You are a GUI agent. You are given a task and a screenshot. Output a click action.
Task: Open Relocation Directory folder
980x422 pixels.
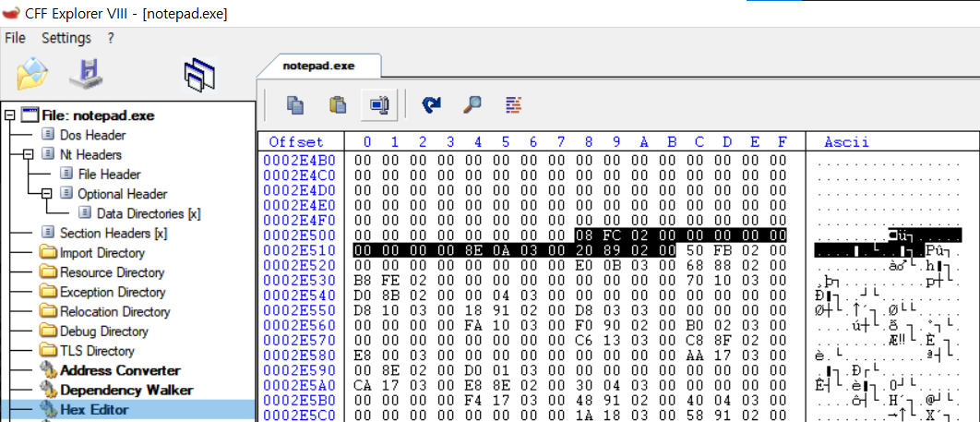pos(115,311)
